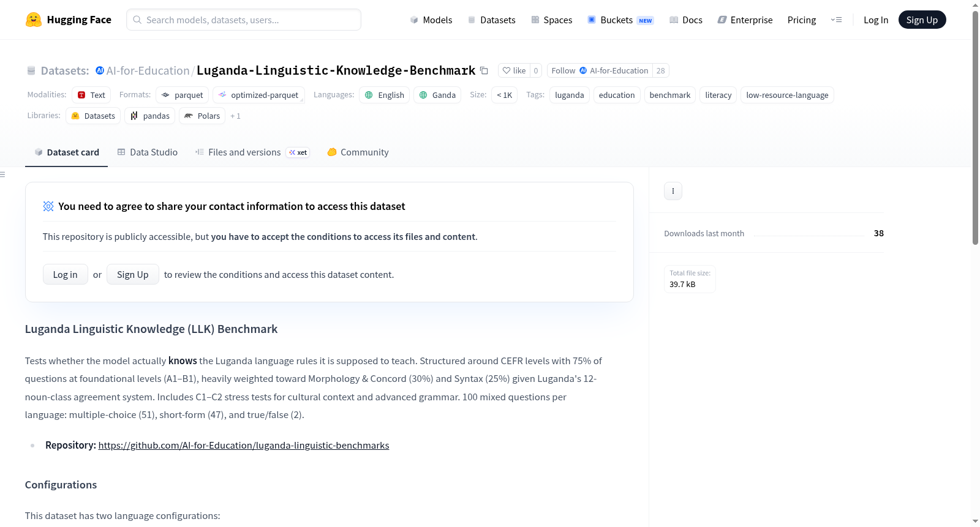Select the Polars library tag
This screenshot has height=527, width=980.
tap(202, 116)
